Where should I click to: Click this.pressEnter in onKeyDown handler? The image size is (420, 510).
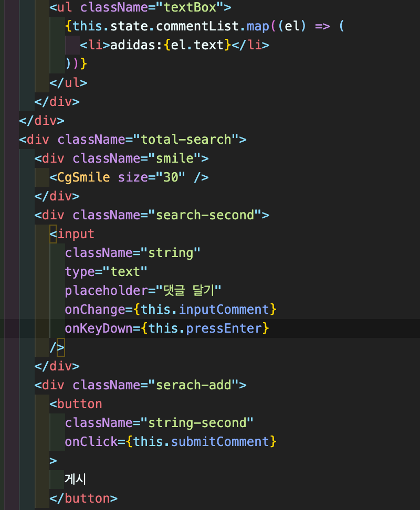pyautogui.click(x=205, y=328)
